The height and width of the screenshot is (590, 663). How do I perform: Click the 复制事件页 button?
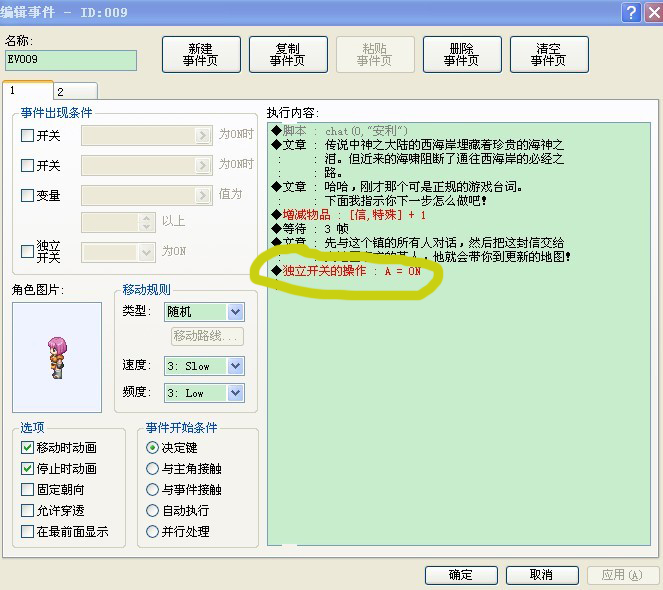click(x=288, y=55)
